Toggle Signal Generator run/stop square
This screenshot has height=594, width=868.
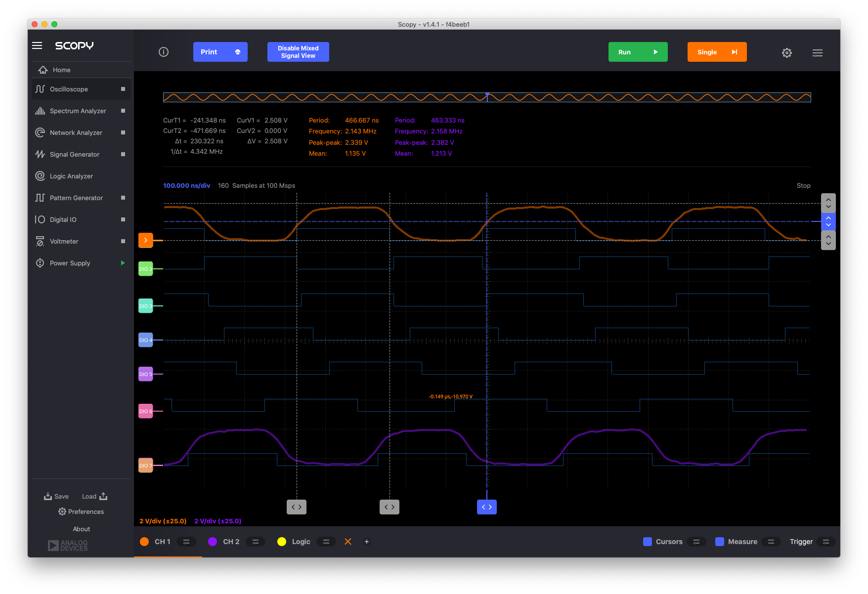(x=123, y=154)
